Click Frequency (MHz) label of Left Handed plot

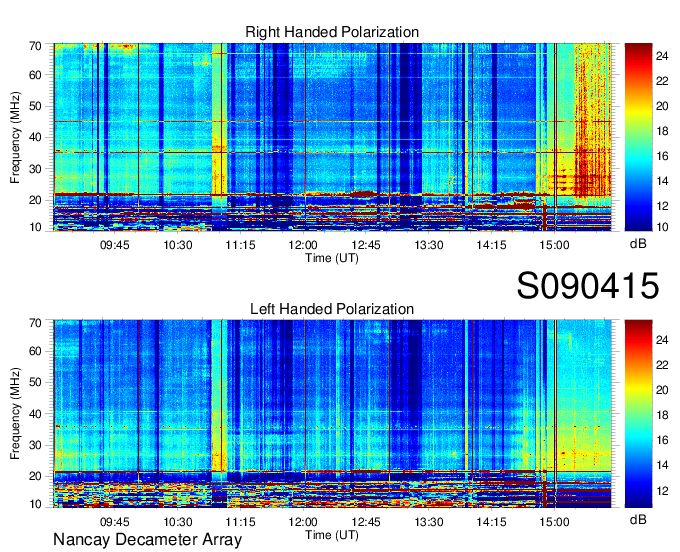(15, 414)
